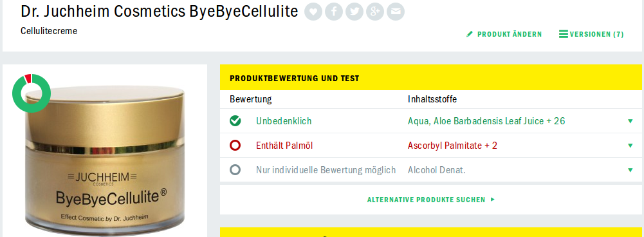The height and width of the screenshot is (237, 644).
Task: Expand the Unbedenklich ingredients arrow
Action: pyautogui.click(x=630, y=121)
